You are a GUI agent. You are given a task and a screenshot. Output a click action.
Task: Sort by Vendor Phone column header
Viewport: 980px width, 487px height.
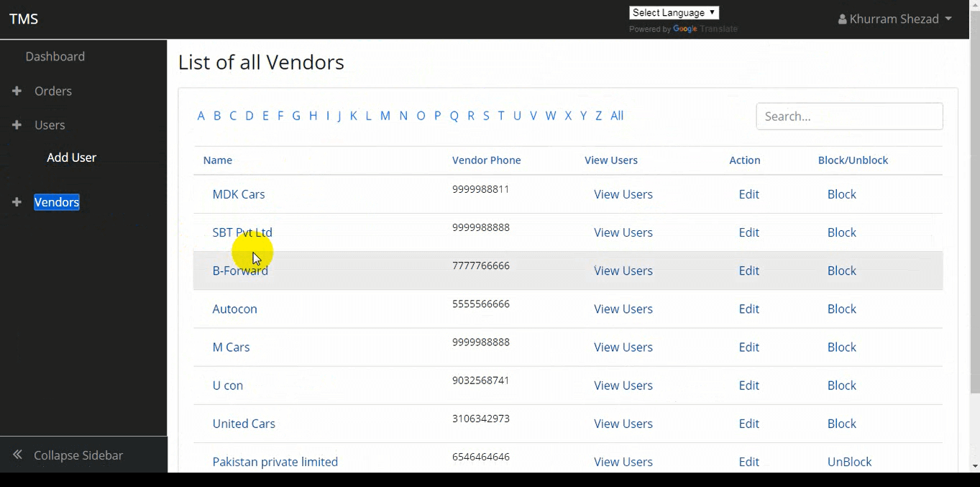[x=487, y=160]
